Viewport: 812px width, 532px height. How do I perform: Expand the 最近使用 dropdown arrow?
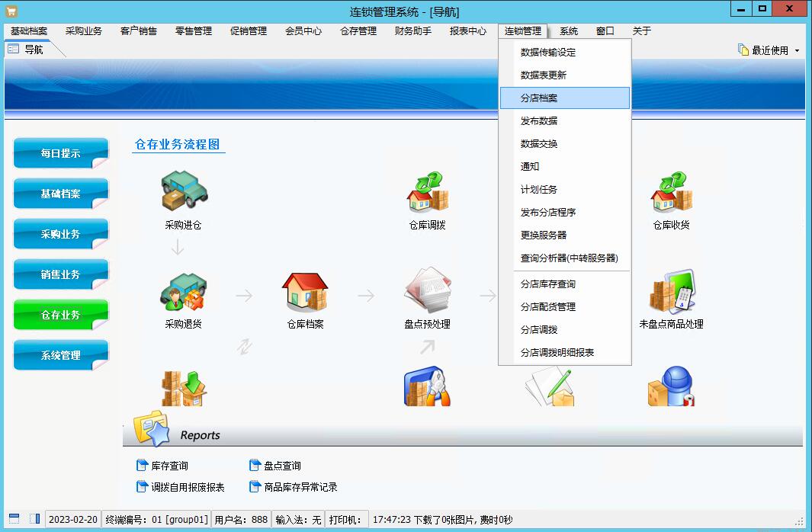(797, 50)
